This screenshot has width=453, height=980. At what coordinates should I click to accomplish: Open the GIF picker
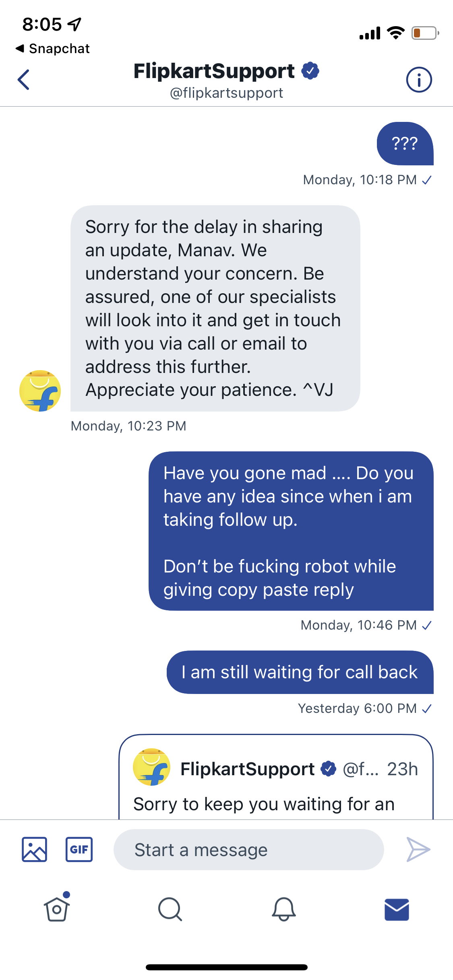point(79,849)
